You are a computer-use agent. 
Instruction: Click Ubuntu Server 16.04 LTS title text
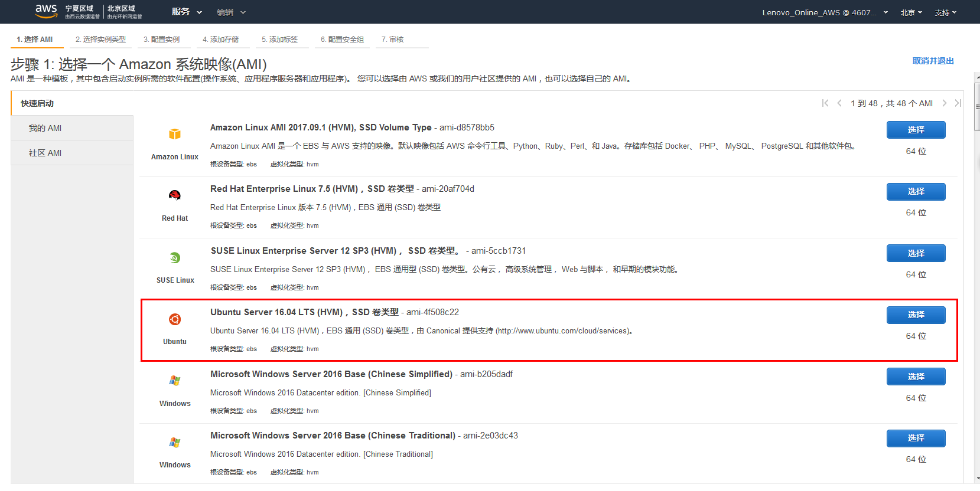pos(304,312)
